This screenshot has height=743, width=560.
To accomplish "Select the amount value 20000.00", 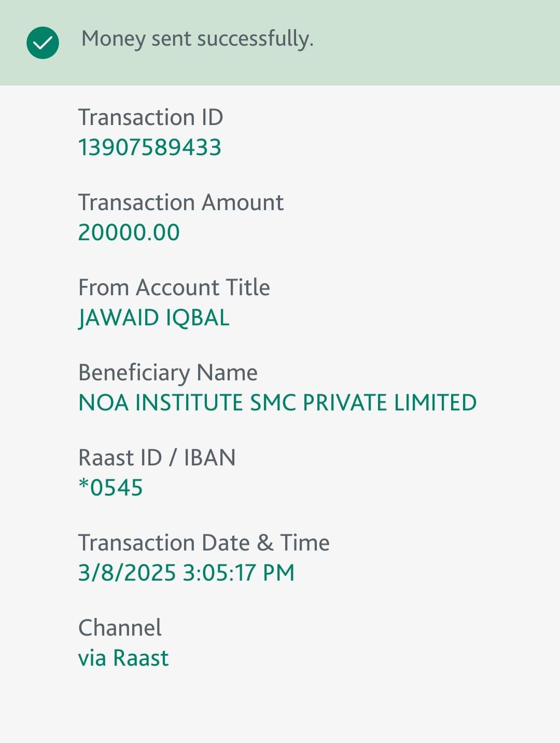I will click(x=129, y=232).
